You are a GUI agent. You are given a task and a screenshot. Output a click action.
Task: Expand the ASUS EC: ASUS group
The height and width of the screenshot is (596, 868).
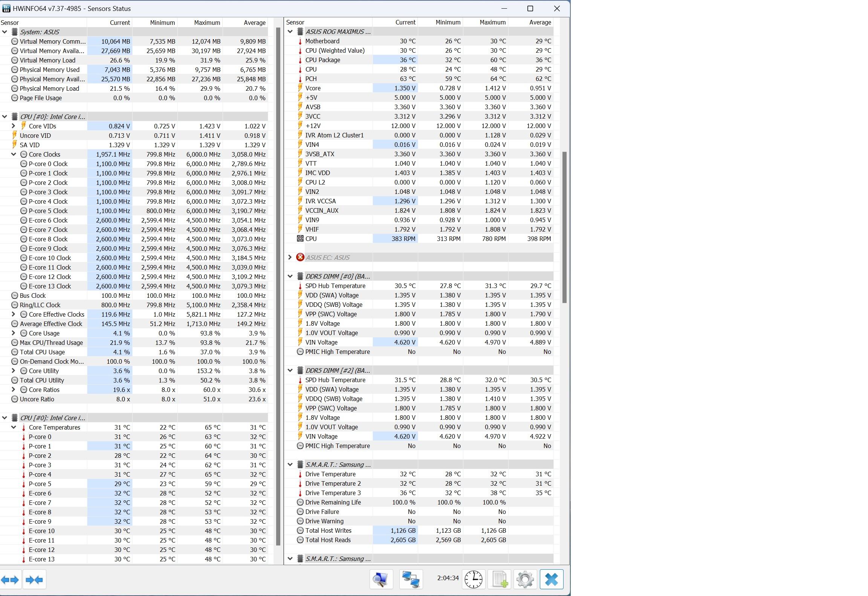point(290,258)
